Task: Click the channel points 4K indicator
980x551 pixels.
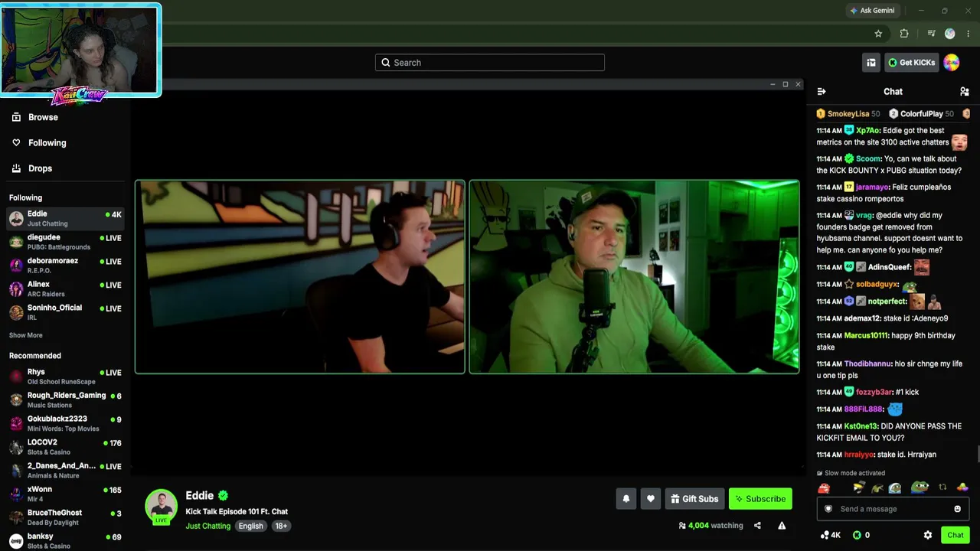Action: (x=831, y=536)
